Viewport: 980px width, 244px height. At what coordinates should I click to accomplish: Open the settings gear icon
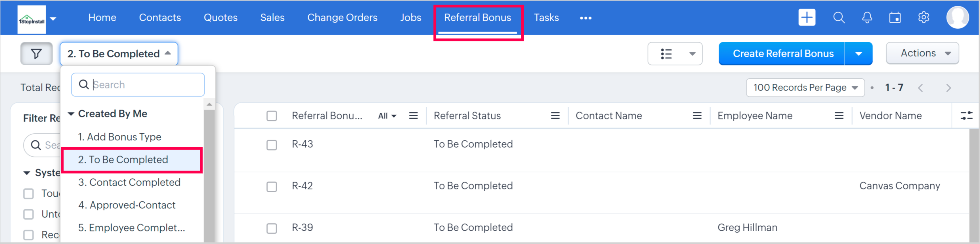pyautogui.click(x=923, y=18)
